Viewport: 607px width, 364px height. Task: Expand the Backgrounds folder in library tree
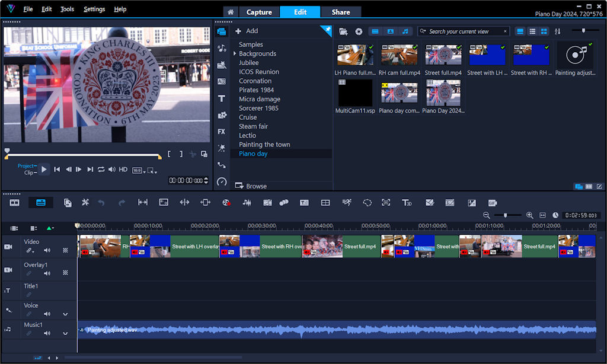[235, 53]
